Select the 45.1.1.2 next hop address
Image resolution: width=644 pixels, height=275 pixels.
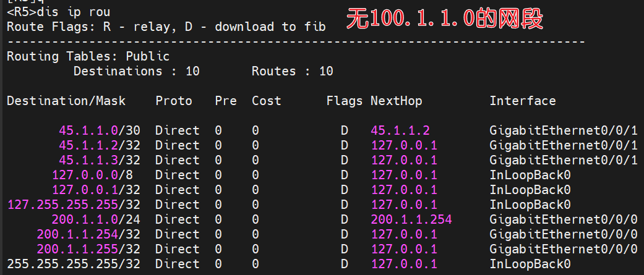coord(400,130)
